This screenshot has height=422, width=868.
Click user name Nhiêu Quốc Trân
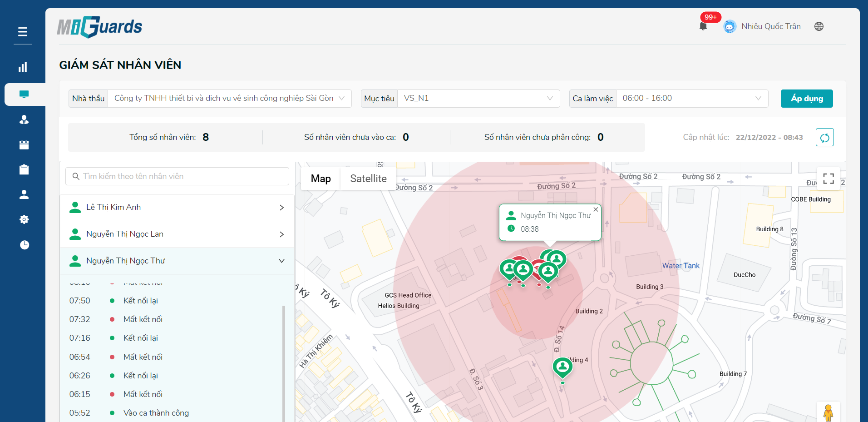pos(771,26)
